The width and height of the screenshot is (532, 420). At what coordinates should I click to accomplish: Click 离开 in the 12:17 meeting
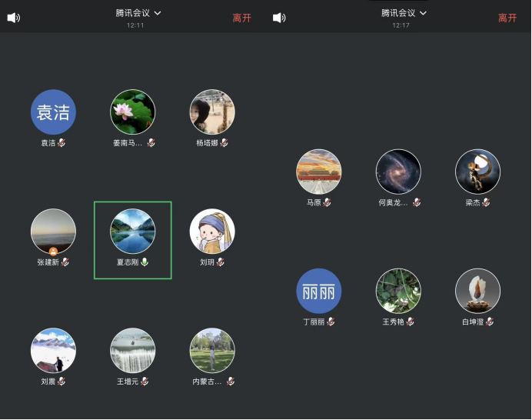coord(507,18)
